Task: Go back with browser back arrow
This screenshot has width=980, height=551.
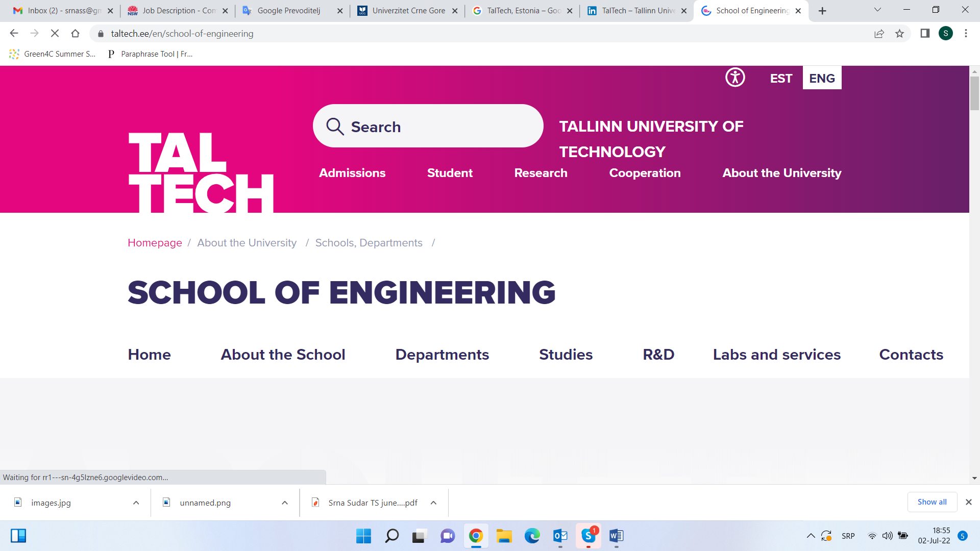Action: (14, 33)
